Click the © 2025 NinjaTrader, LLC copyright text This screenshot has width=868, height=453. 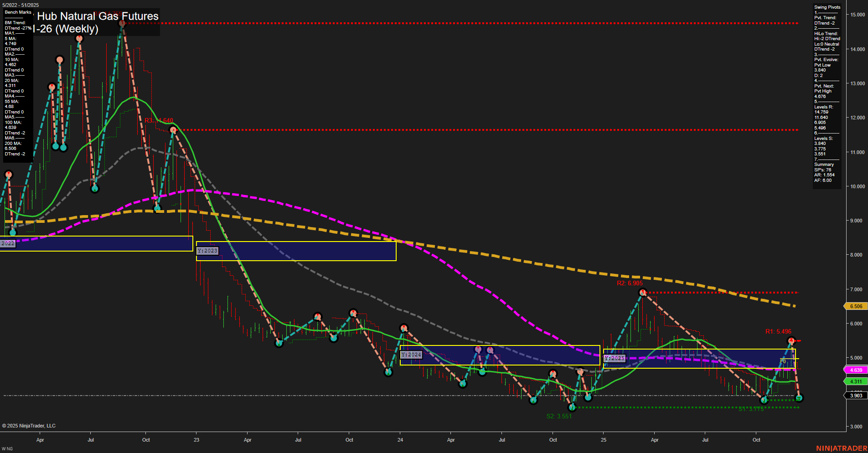(28, 425)
